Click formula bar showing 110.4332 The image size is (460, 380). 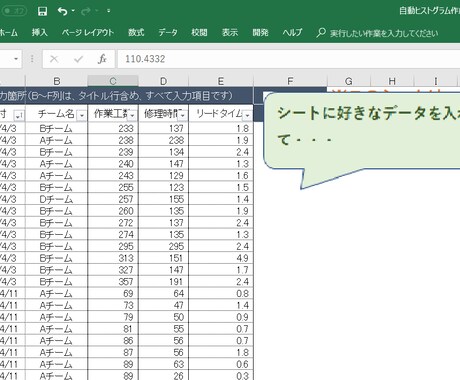289,59
